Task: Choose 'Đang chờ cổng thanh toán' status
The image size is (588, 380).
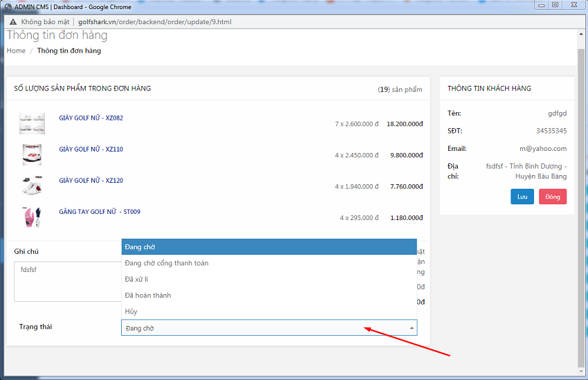Action: 269,263
